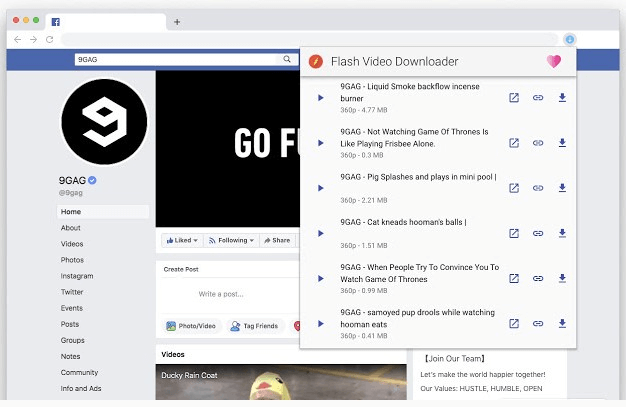The width and height of the screenshot is (626, 407).
Task: Open the Posts section
Action: pos(70,324)
